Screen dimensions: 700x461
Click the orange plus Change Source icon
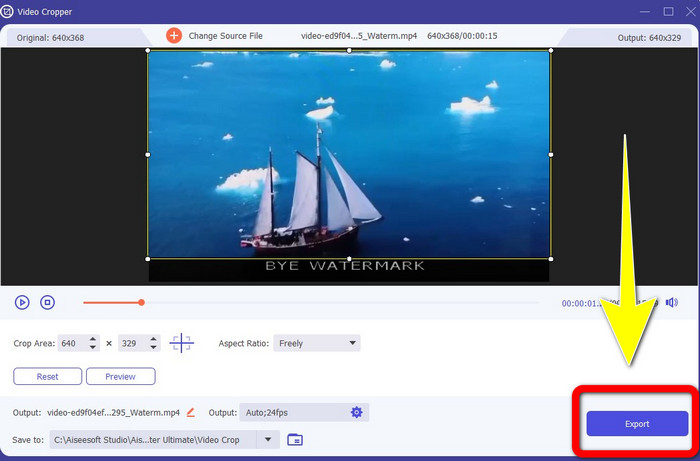click(x=174, y=35)
